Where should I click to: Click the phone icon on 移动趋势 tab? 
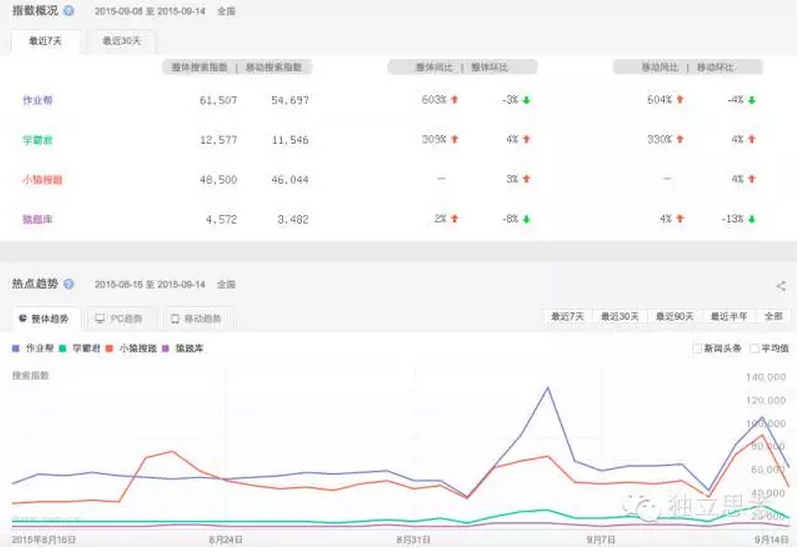[175, 318]
